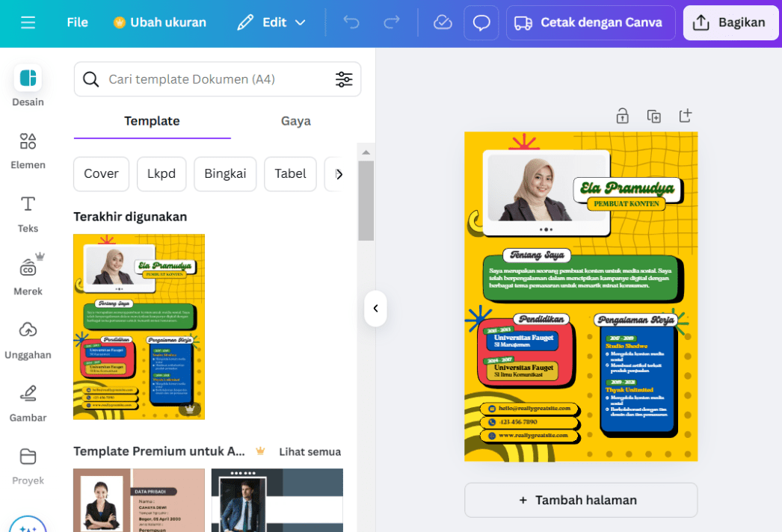
Task: Duplicate the page with the copy icon
Action: tap(653, 116)
